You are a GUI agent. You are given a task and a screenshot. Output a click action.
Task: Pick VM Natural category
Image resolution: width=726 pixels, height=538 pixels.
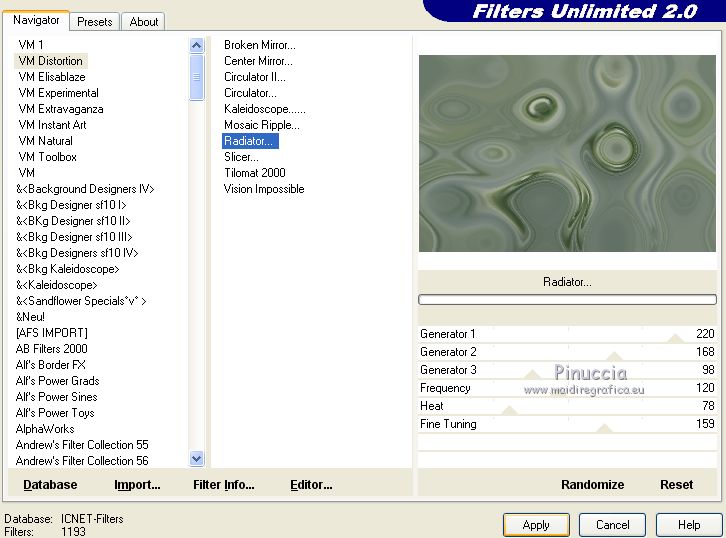click(45, 141)
